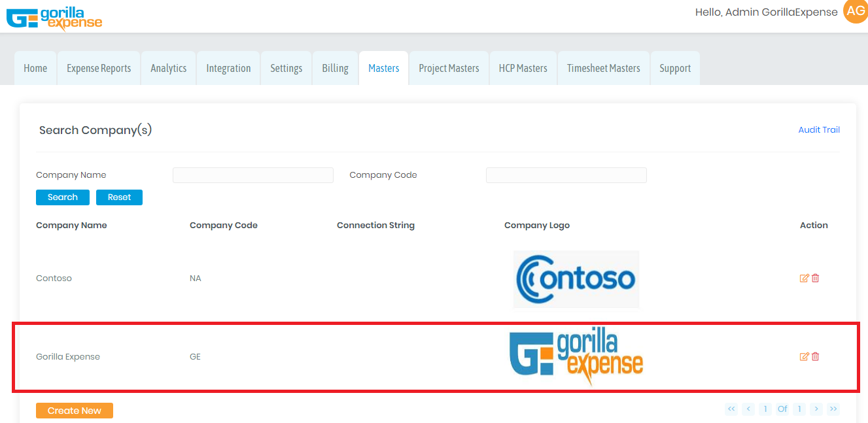This screenshot has height=423, width=868.
Task: Go to next page of results
Action: 816,409
